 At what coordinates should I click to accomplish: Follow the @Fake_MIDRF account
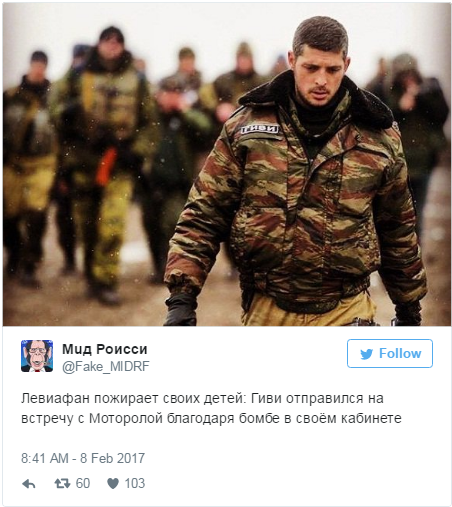pos(390,354)
